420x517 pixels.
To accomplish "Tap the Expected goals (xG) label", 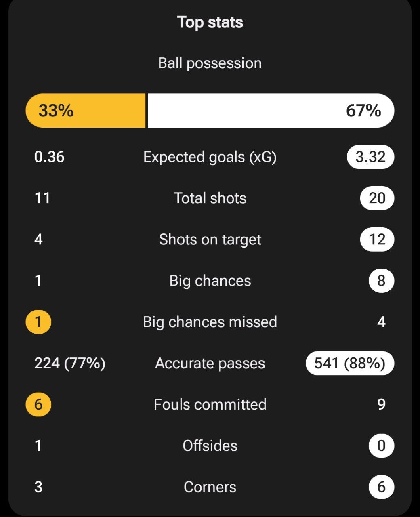I will 210,157.
